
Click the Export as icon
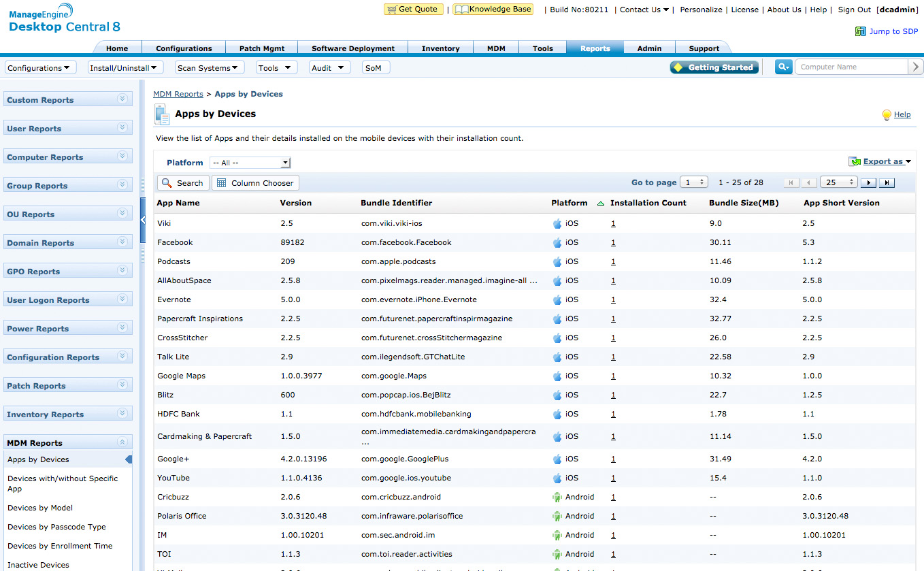tap(855, 162)
